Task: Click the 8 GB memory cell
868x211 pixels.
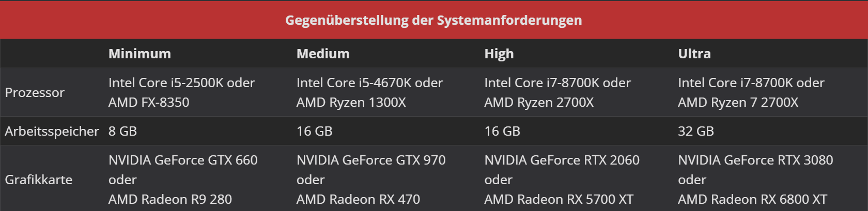Action: (x=122, y=131)
